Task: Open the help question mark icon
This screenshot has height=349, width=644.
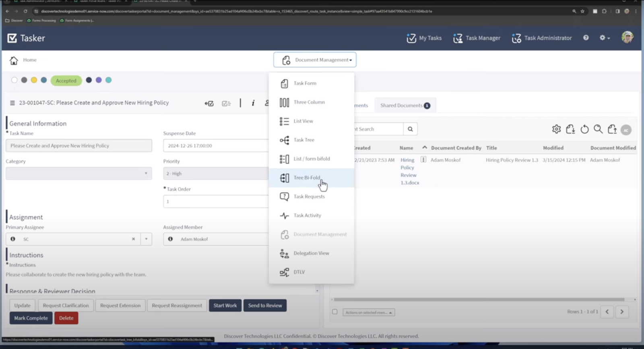Action: click(586, 38)
